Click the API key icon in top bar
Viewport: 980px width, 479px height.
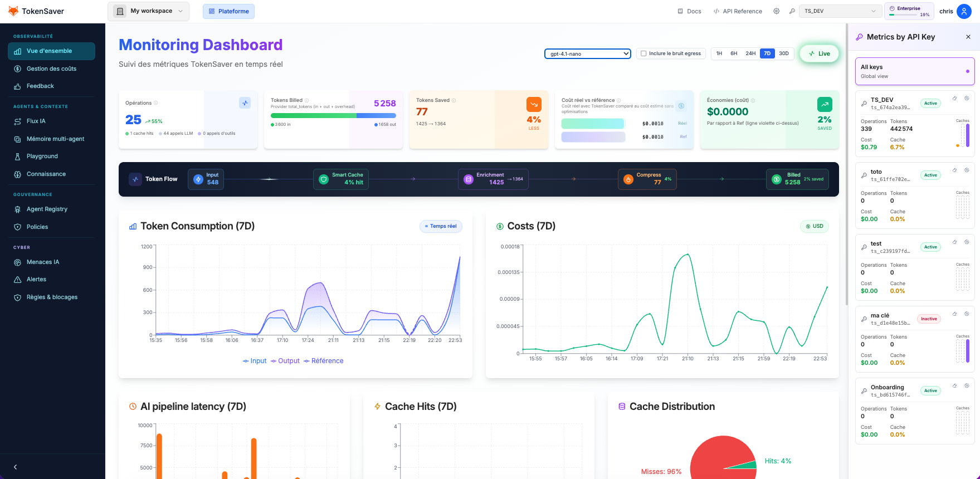[x=792, y=11]
